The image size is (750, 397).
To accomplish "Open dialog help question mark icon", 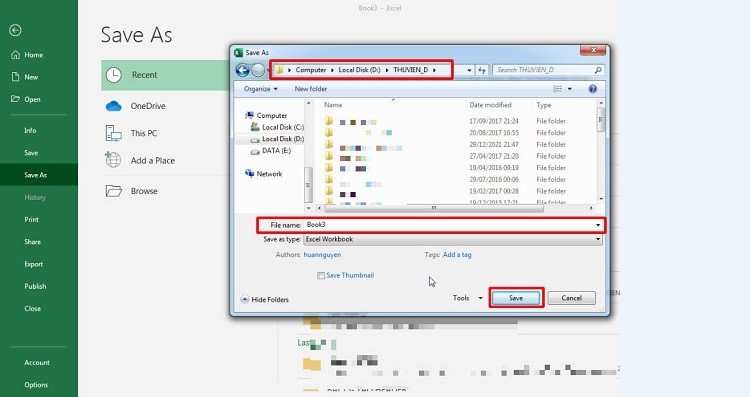I will point(593,89).
